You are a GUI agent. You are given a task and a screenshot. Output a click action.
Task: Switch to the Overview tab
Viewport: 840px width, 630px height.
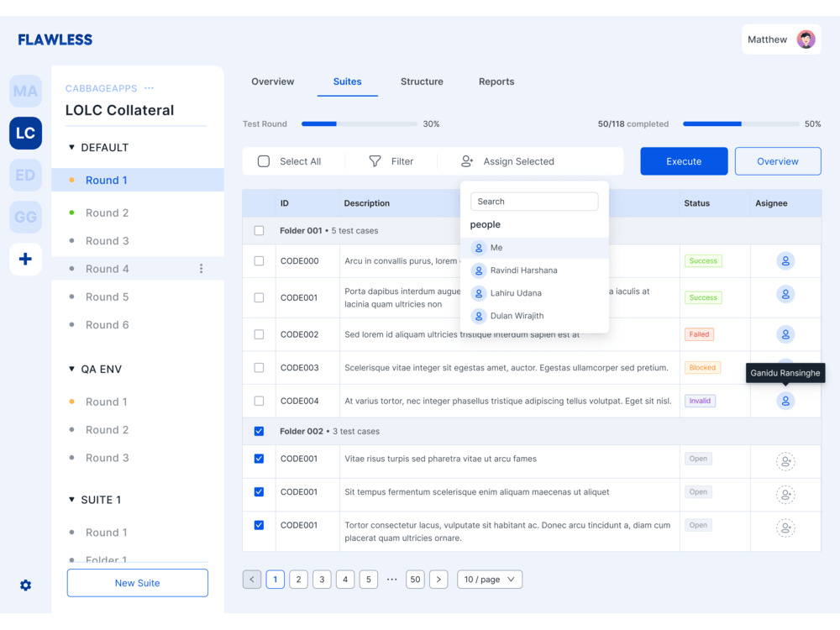click(x=273, y=81)
